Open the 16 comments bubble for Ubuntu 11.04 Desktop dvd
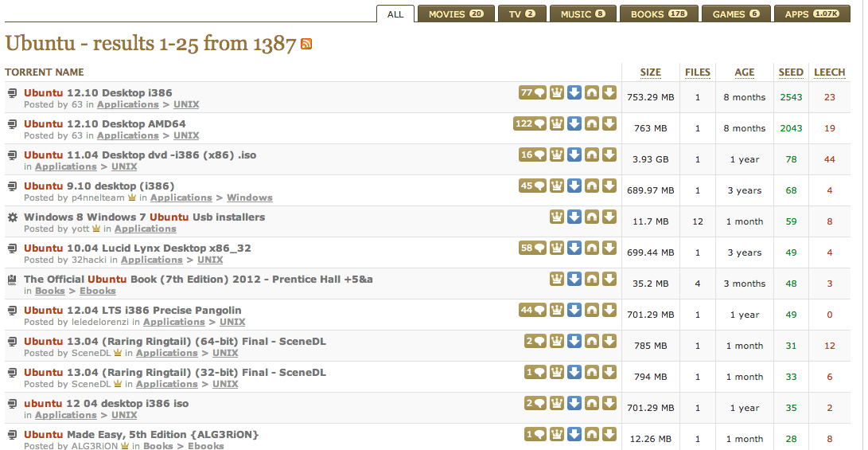This screenshot has height=450, width=868. pyautogui.click(x=532, y=155)
